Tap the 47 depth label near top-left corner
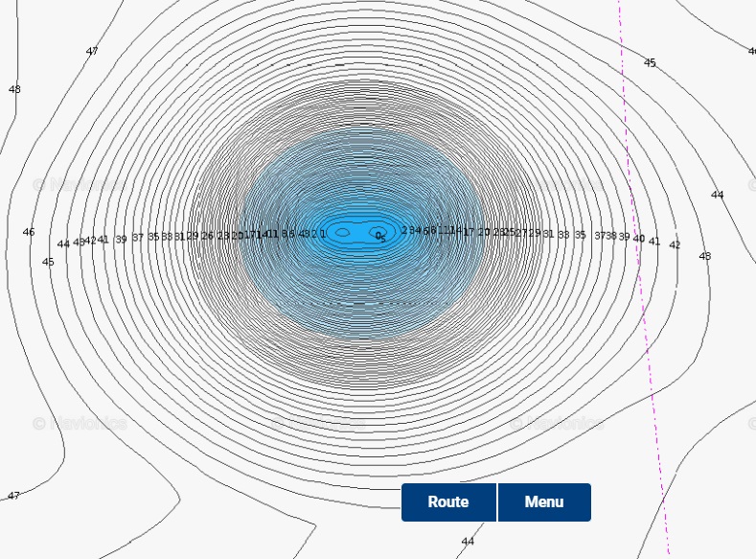The height and width of the screenshot is (559, 756). click(x=92, y=51)
